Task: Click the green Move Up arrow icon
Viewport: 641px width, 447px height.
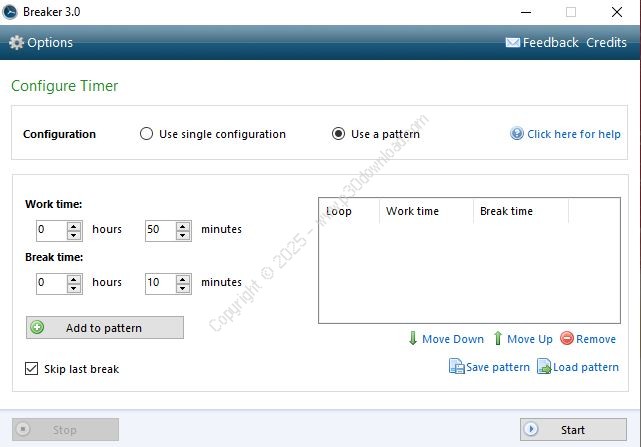Action: tap(497, 339)
